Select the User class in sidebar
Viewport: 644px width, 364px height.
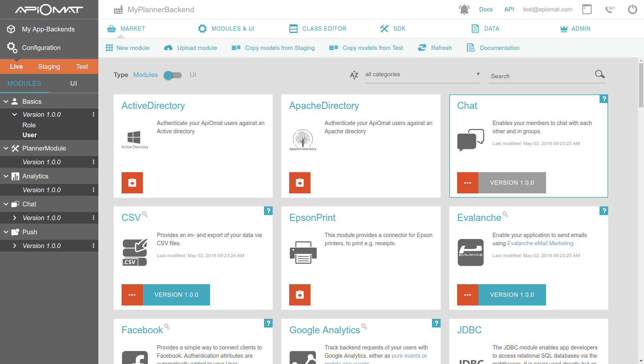(x=30, y=135)
